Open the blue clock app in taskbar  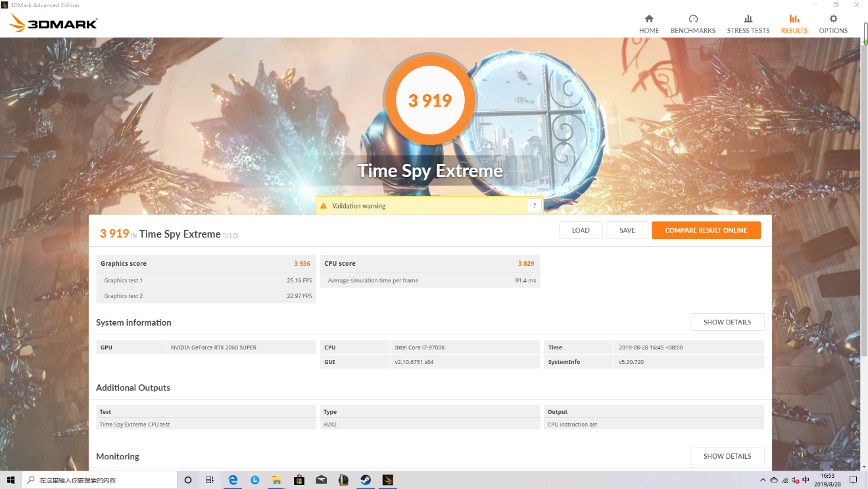[x=254, y=480]
